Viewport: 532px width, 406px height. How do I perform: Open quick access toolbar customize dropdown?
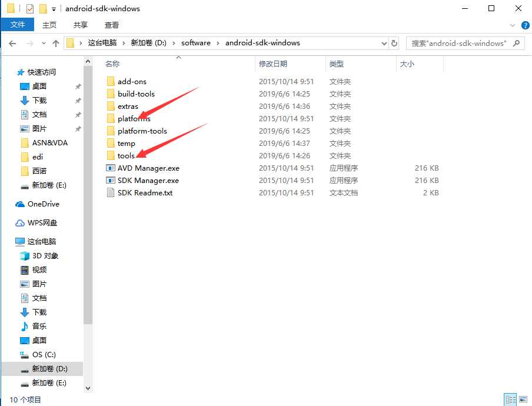54,9
